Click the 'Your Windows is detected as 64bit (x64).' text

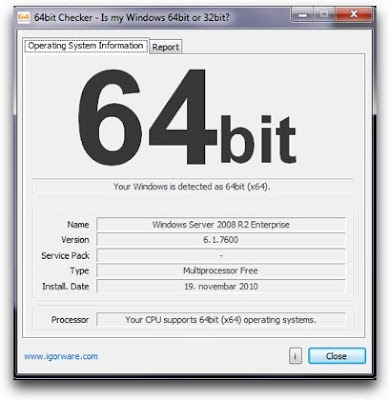point(192,187)
